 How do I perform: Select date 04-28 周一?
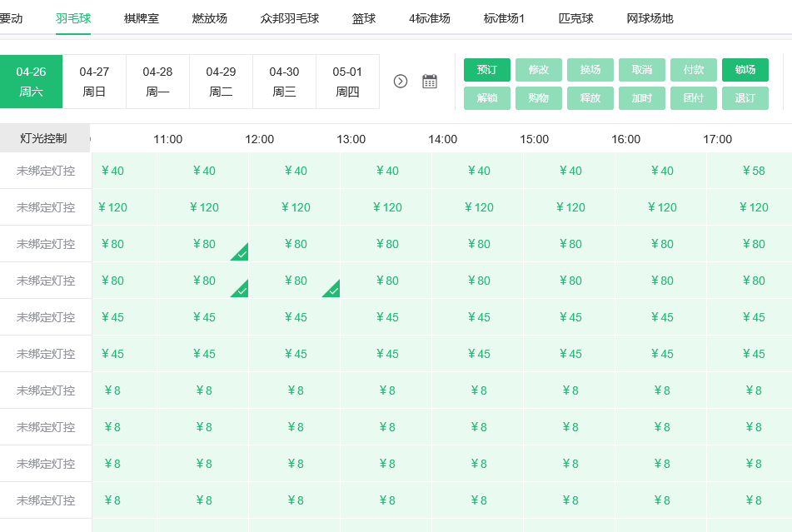157,82
